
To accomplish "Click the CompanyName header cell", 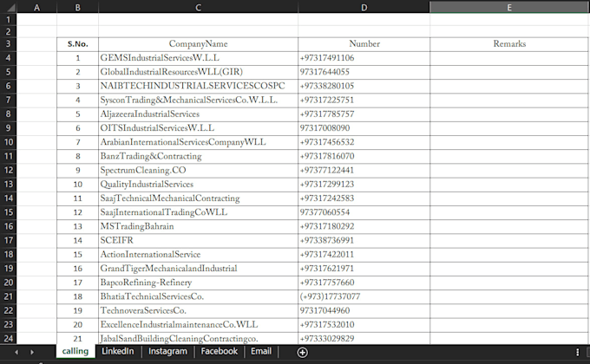I will 198,44.
